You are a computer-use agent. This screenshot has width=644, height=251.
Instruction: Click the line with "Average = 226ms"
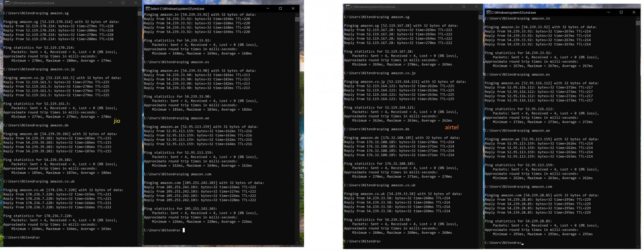point(202,222)
